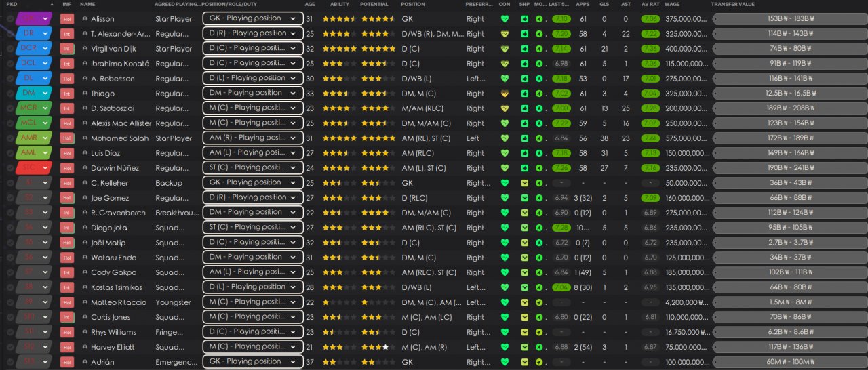Open Kostas Tsimikas's player profile
Screen dimensions: 868x370
117,287
